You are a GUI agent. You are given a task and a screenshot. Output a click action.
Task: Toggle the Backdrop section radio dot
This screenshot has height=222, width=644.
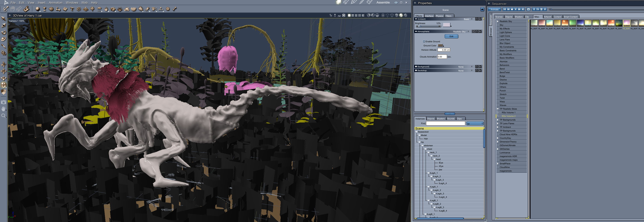click(416, 70)
